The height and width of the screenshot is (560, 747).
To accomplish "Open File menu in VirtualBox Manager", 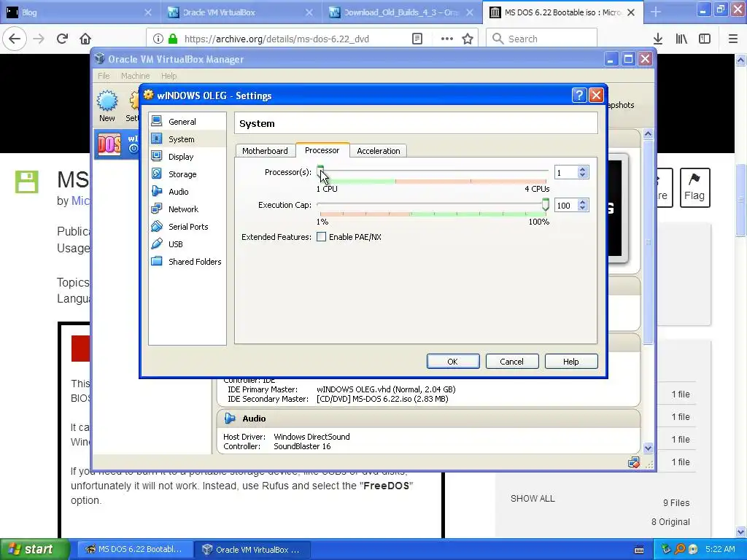I will pos(104,76).
